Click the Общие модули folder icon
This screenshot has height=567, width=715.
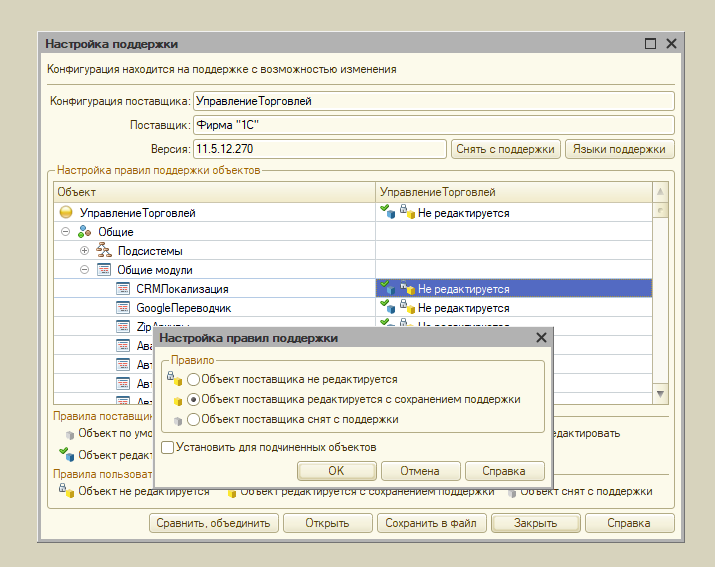click(103, 270)
